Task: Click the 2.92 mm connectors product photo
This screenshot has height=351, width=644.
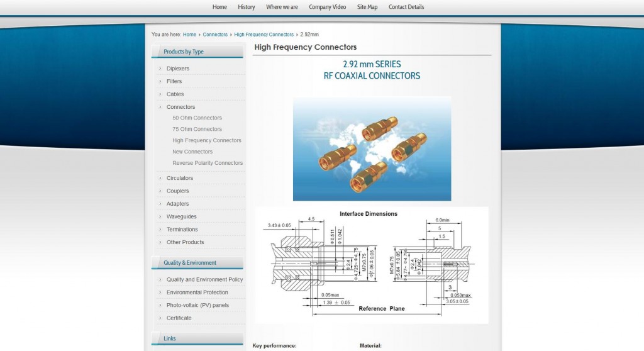Action: click(x=372, y=148)
